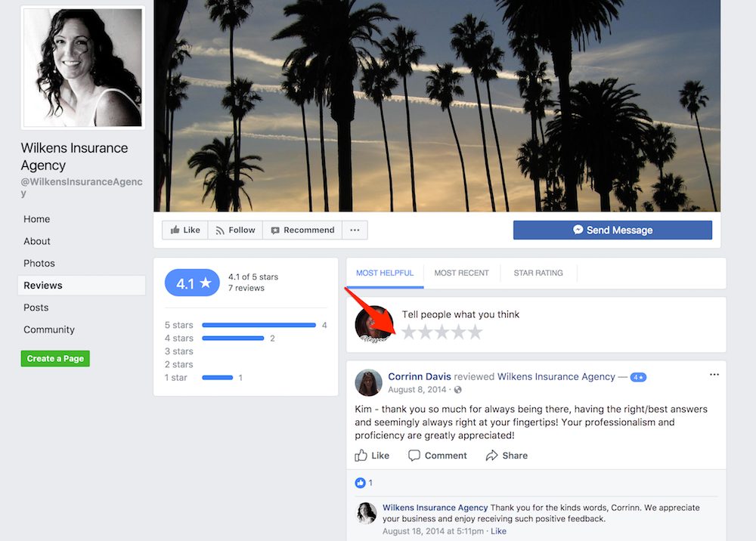Click Corrinn Davis's avatar thumbnail
756x541 pixels.
368,383
